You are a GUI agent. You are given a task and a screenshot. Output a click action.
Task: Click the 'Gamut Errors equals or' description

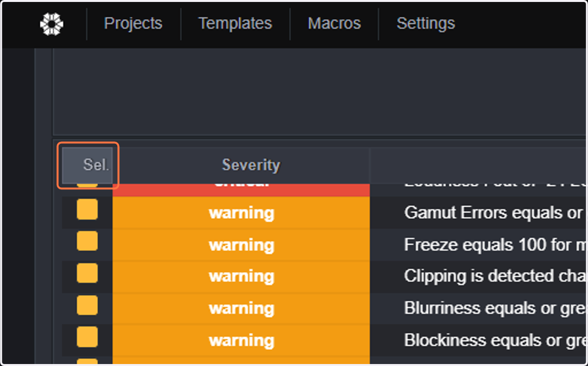tap(494, 213)
